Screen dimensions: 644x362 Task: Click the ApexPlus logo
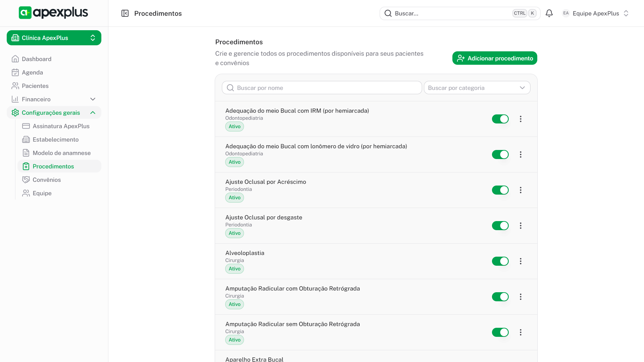tap(53, 13)
